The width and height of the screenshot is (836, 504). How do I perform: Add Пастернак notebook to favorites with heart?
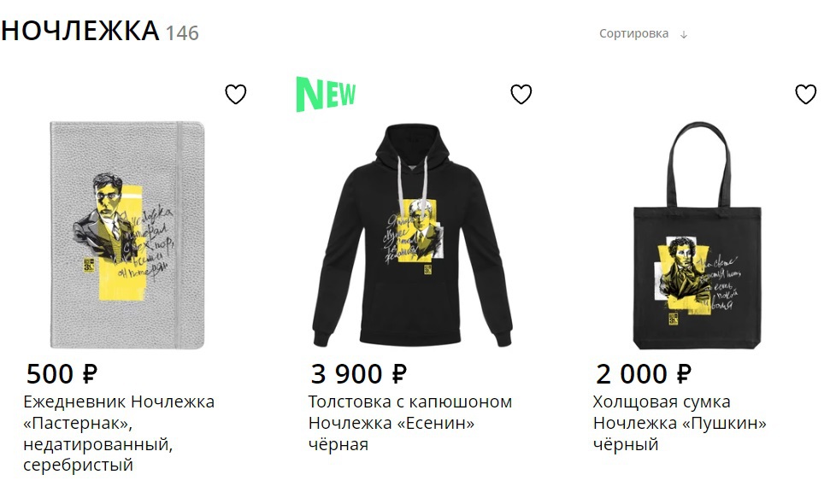[x=236, y=94]
